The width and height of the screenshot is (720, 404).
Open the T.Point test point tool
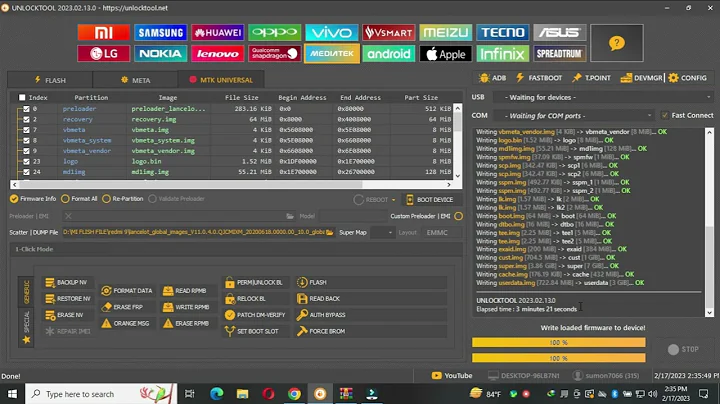pos(591,78)
